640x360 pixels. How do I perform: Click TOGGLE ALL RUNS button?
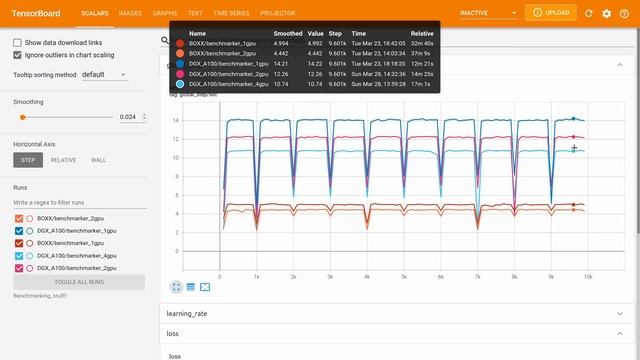tap(79, 282)
